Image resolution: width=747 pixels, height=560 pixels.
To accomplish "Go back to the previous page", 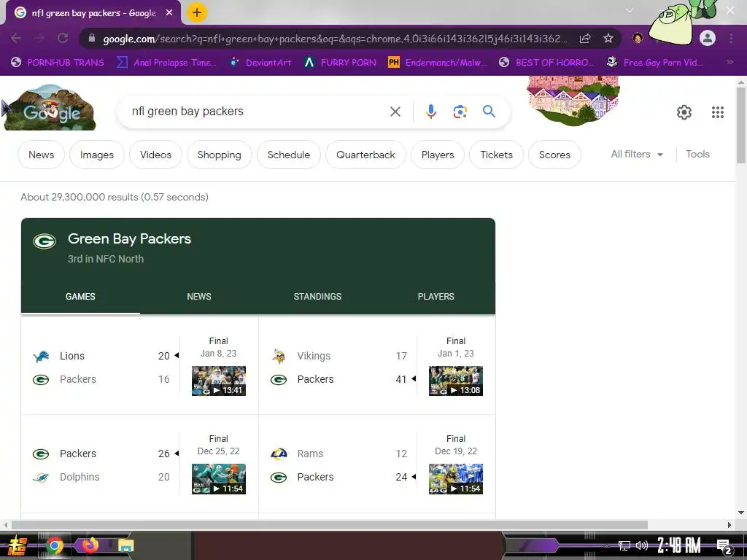I will pyautogui.click(x=16, y=38).
